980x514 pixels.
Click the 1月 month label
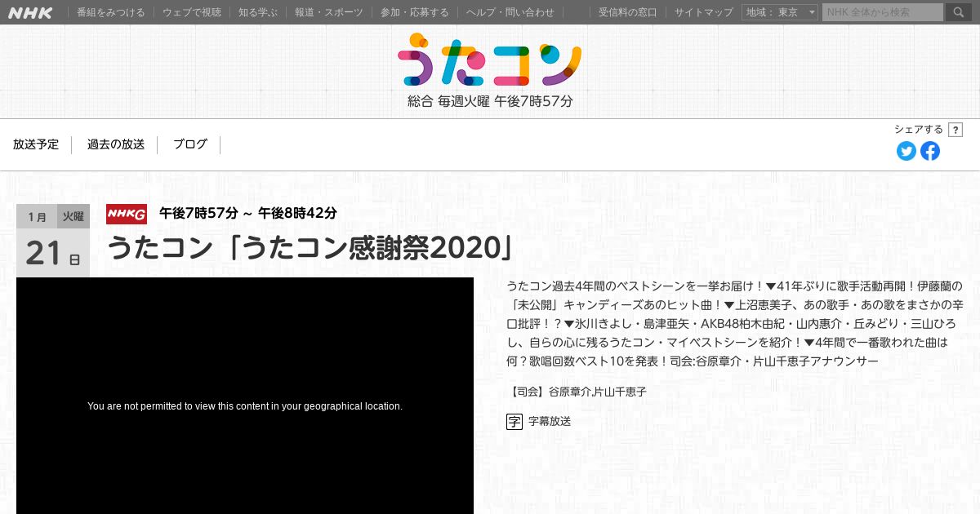[x=37, y=217]
